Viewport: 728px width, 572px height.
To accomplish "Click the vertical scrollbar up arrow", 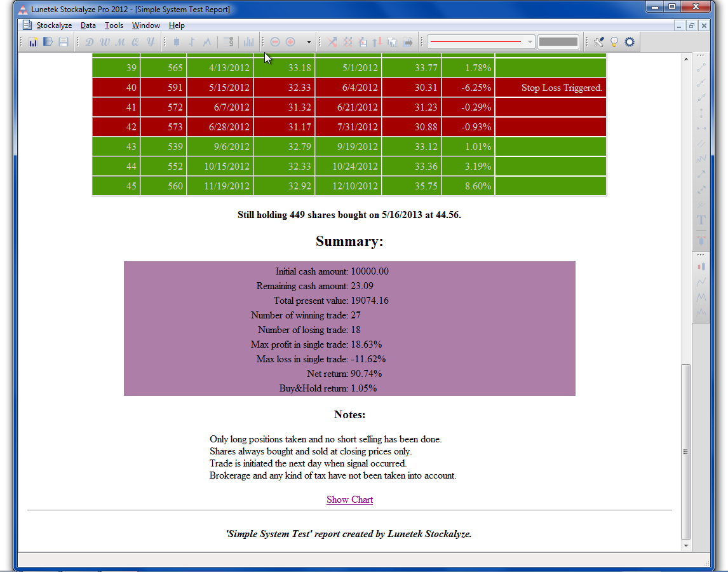I will [x=685, y=59].
